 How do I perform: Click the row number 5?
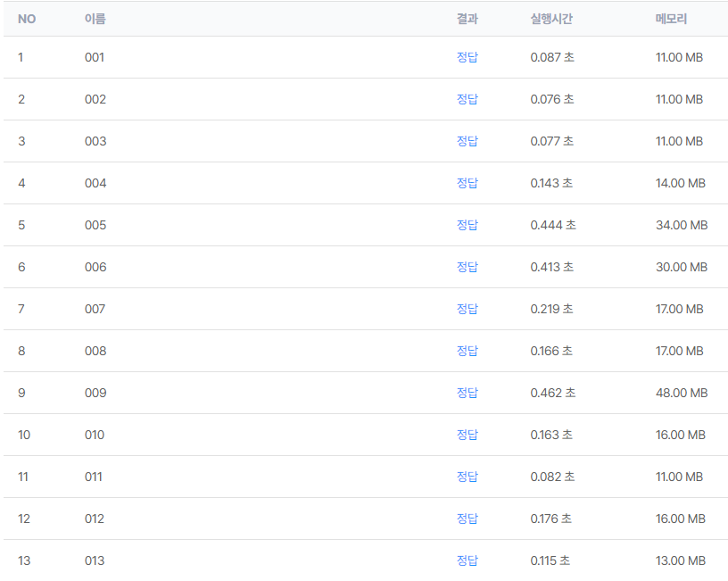(x=21, y=225)
